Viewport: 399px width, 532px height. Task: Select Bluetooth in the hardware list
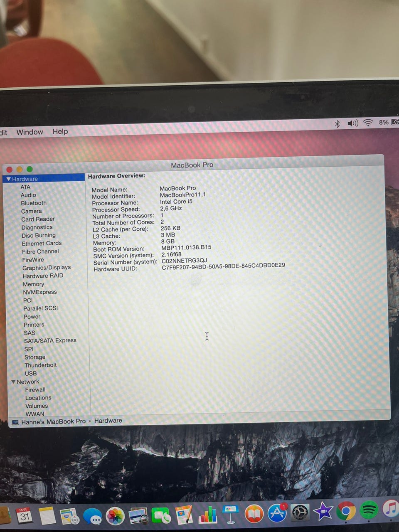[34, 203]
